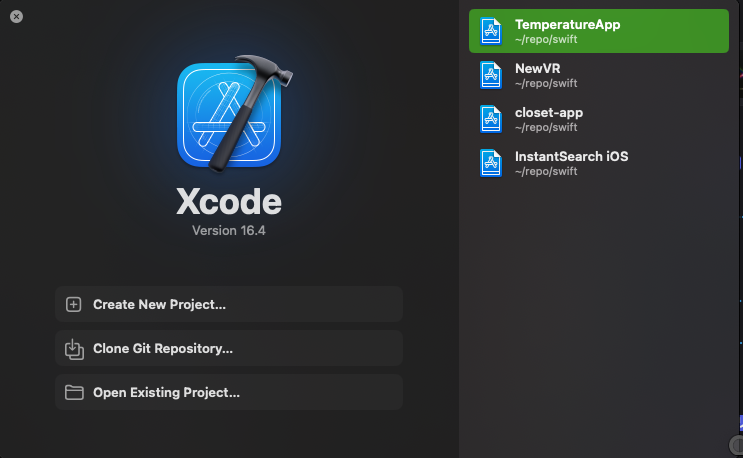Viewport: 743px width, 458px height.
Task: Click the ~/repo/swift path under NewVR
Action: (x=546, y=83)
